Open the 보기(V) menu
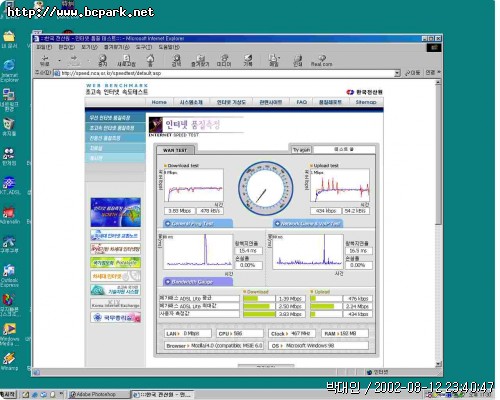500x400 pixels. pyautogui.click(x=89, y=47)
